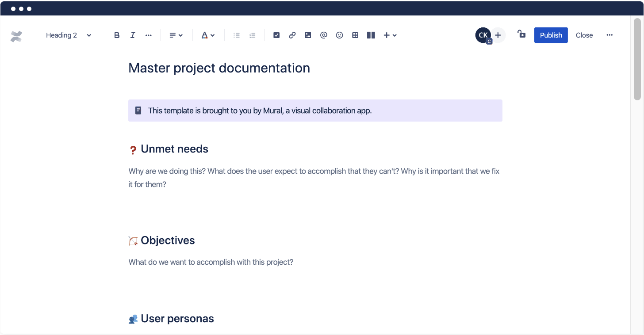The image size is (644, 335).
Task: Insert a table
Action: pos(355,35)
